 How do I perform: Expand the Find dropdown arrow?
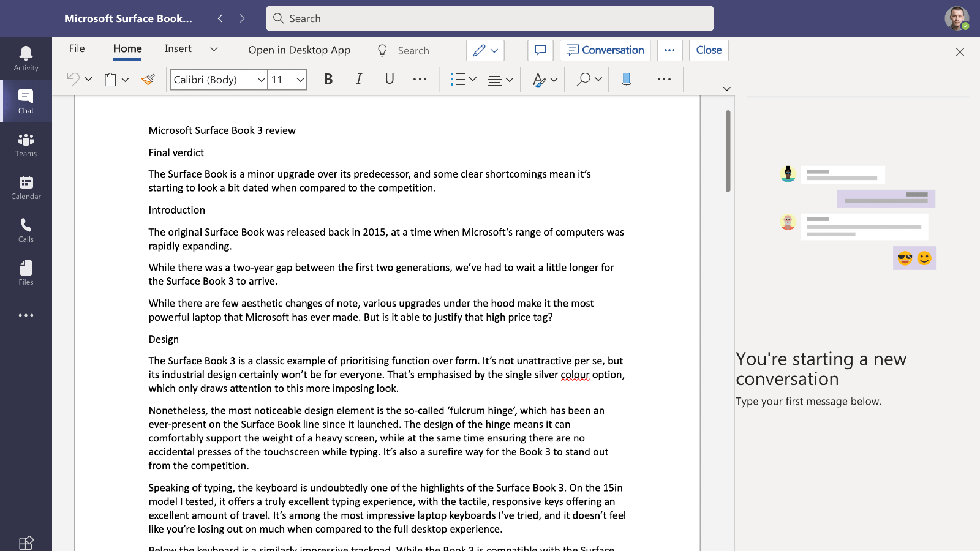598,79
